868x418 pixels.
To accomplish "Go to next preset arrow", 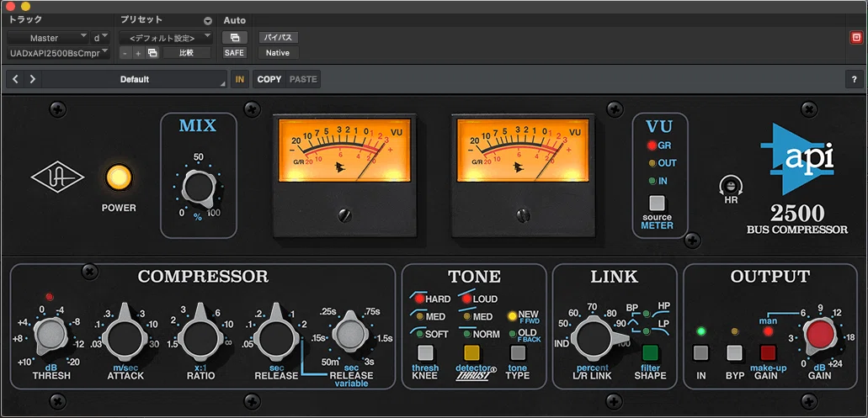I will 33,79.
